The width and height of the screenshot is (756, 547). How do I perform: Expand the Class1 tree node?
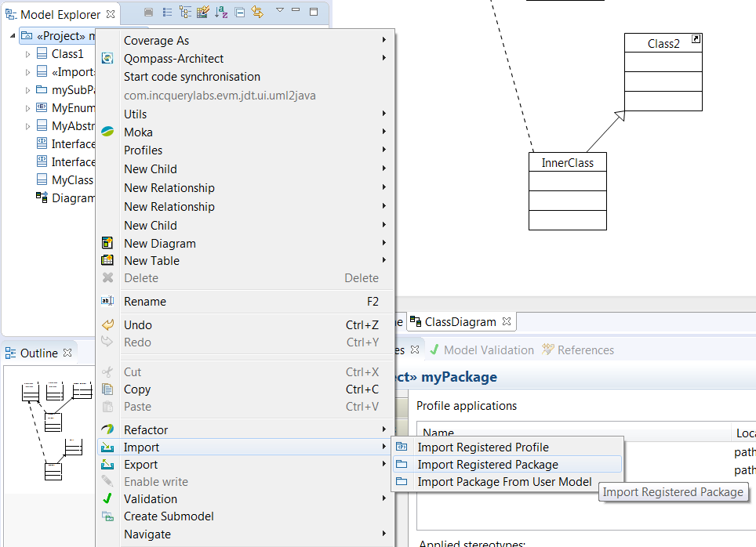28,54
